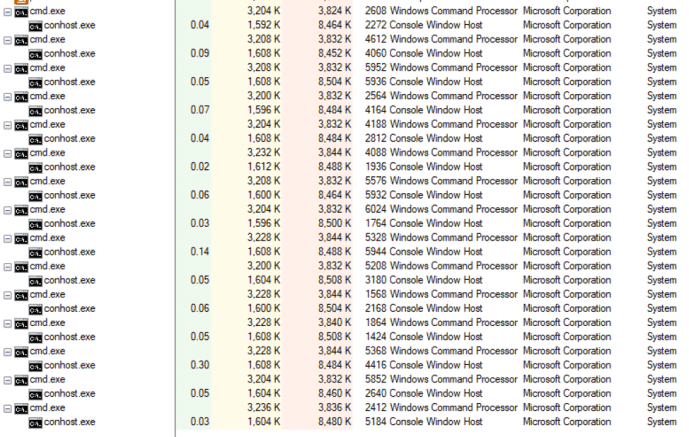Viewport: 689px width, 437px height.
Task: Click the cmd.exe icon for PID 4088
Action: 21,152
